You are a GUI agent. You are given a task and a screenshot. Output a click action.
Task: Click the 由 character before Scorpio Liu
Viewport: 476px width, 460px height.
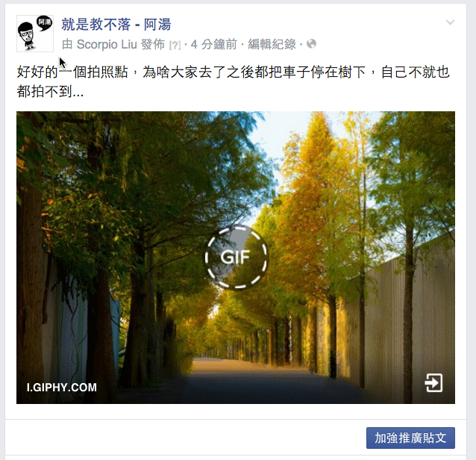[x=67, y=44]
